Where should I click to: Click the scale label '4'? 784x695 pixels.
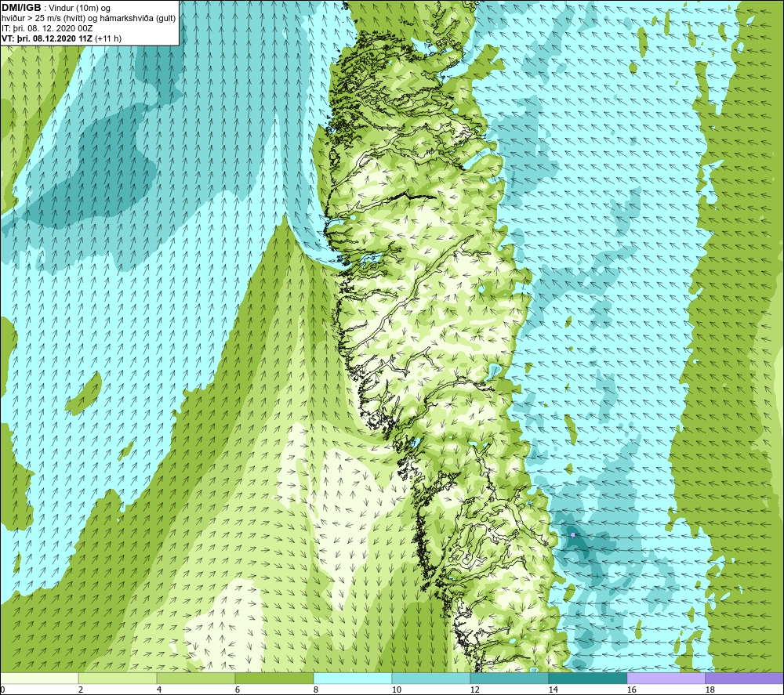[159, 690]
